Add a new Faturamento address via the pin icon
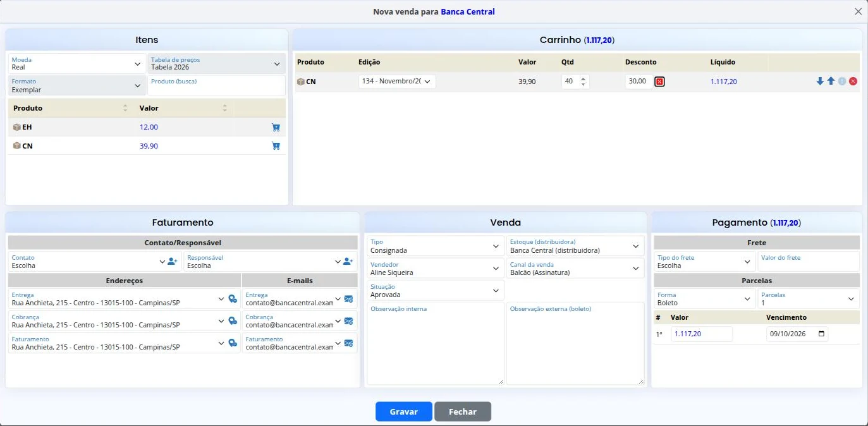 [x=233, y=343]
